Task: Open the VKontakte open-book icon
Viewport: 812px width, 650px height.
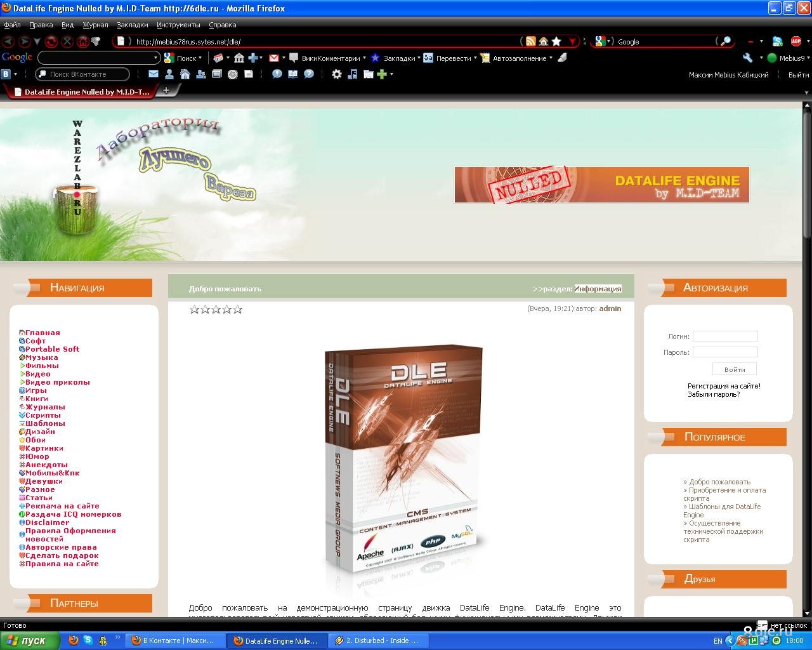Action: pos(292,74)
